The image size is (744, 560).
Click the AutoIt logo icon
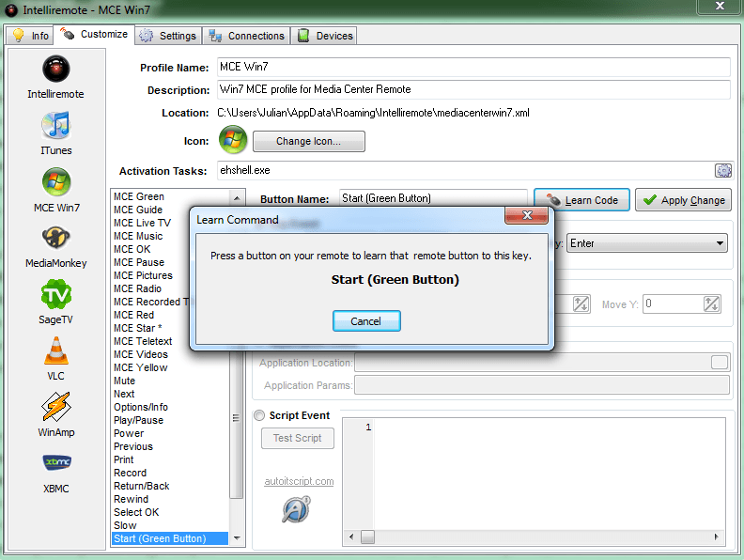[x=296, y=509]
